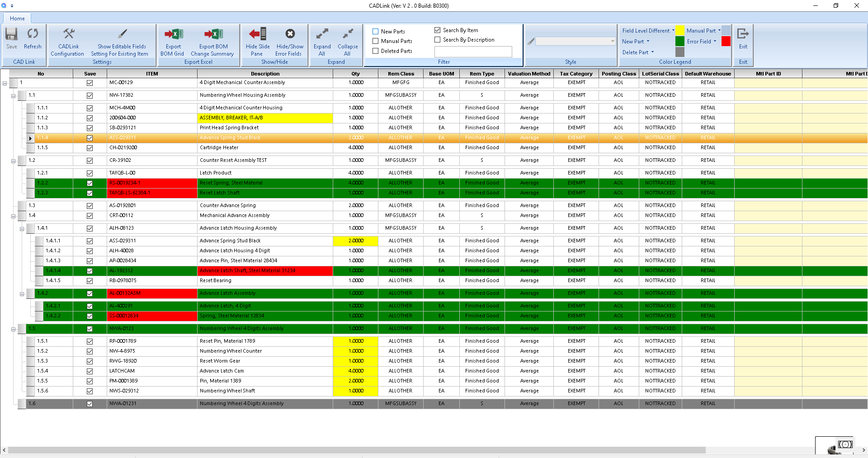The width and height of the screenshot is (868, 458).
Task: Open the Field Level Different dropdown
Action: coord(673,31)
